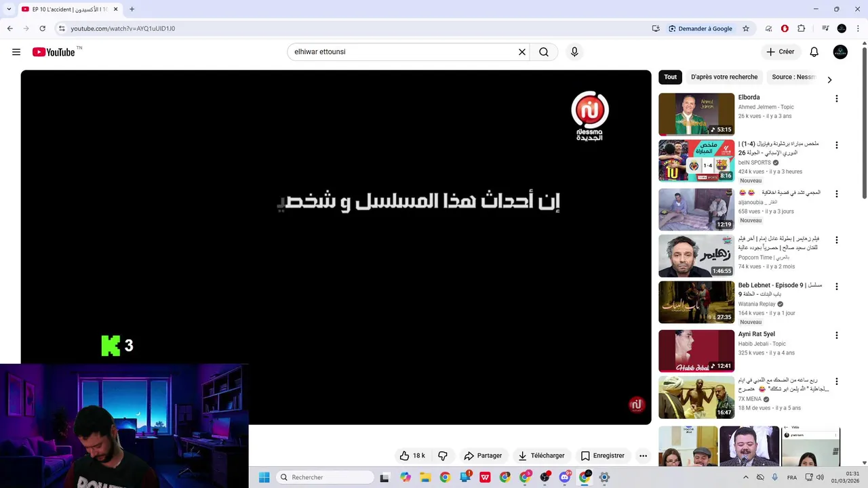The height and width of the screenshot is (488, 868).
Task: Share the video via Partager
Action: pyautogui.click(x=483, y=455)
